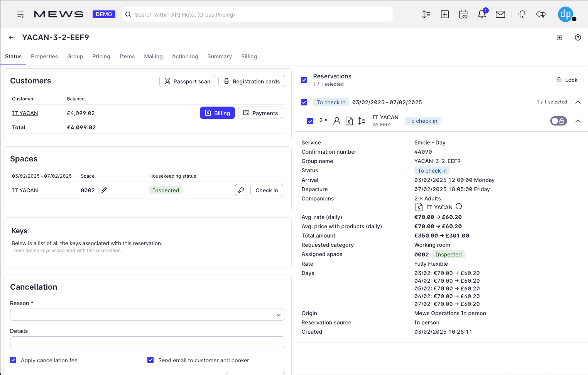Uncheck the top Reservations checkbox
This screenshot has width=588, height=375.
coord(304,80)
